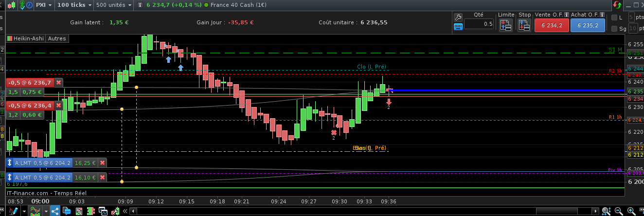Click the 09:00 time axis label
This screenshot has width=644, height=216.
pos(40,201)
